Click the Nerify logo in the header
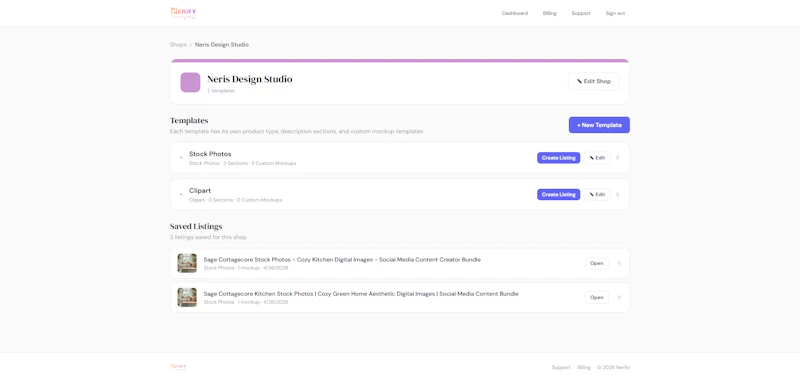The width and height of the screenshot is (800, 382). [x=183, y=13]
